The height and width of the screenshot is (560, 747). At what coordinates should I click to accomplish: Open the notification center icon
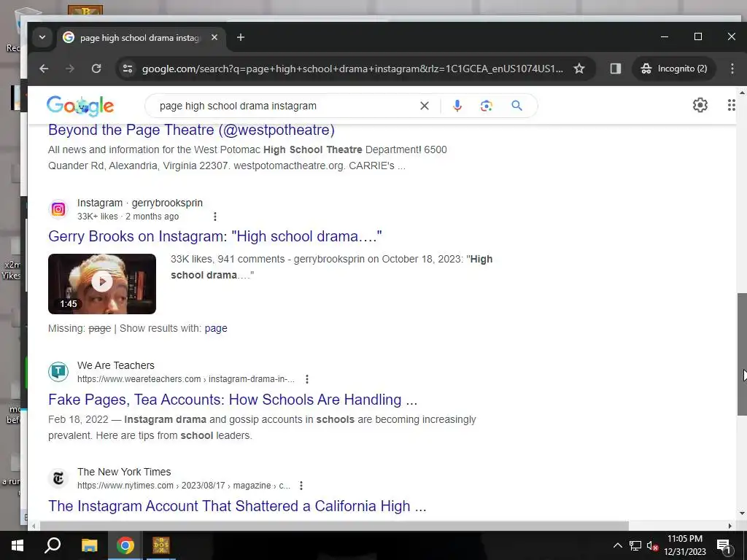click(x=724, y=545)
